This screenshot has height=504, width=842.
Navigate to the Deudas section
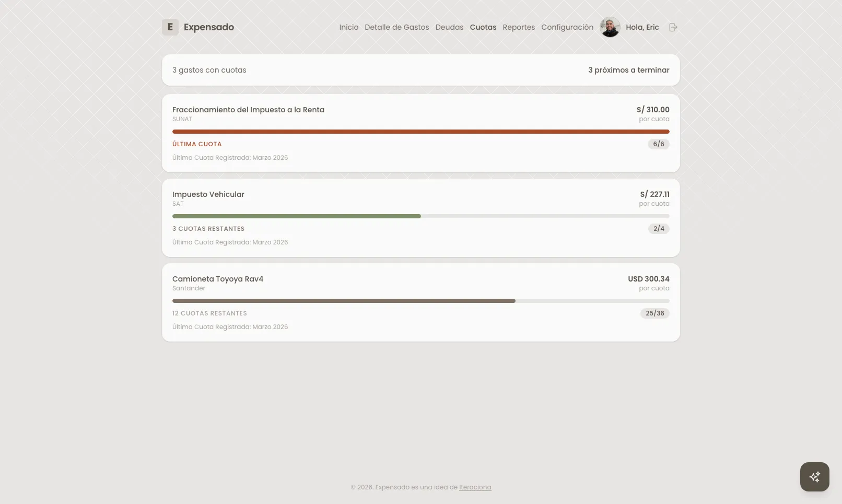coord(449,27)
